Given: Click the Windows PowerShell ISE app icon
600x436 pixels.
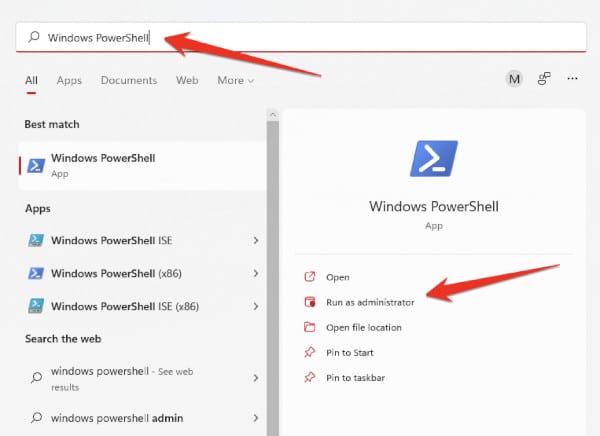Looking at the screenshot, I should (x=36, y=240).
